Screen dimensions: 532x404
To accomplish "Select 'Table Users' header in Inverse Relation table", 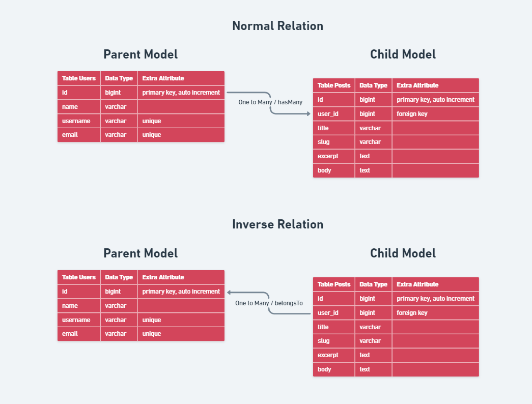I will click(x=79, y=277).
